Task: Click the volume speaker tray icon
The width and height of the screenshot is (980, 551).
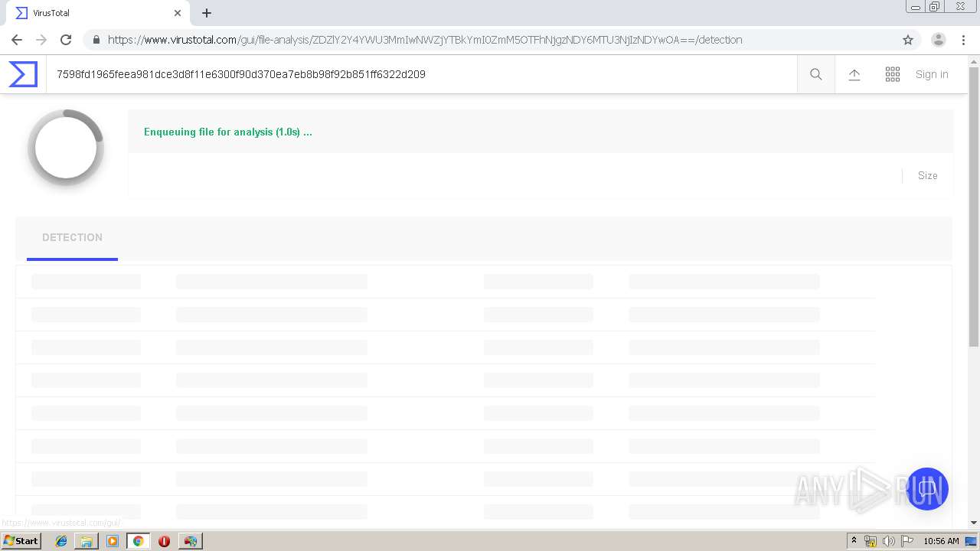Action: point(888,541)
